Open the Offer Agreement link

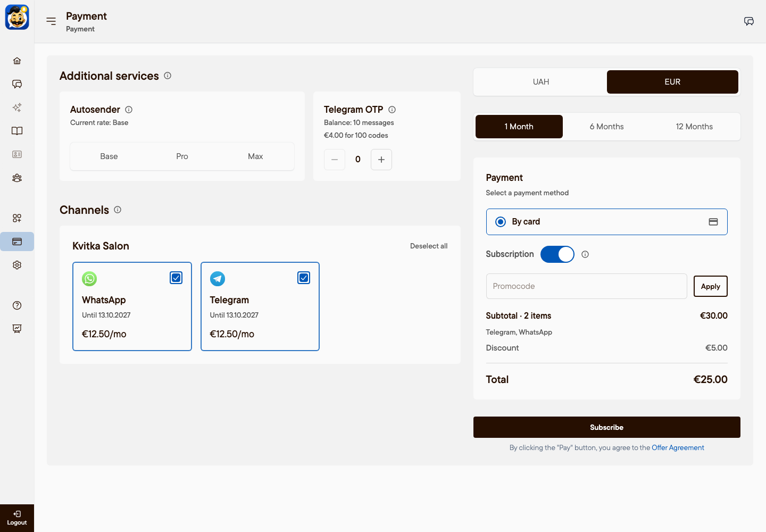point(678,448)
